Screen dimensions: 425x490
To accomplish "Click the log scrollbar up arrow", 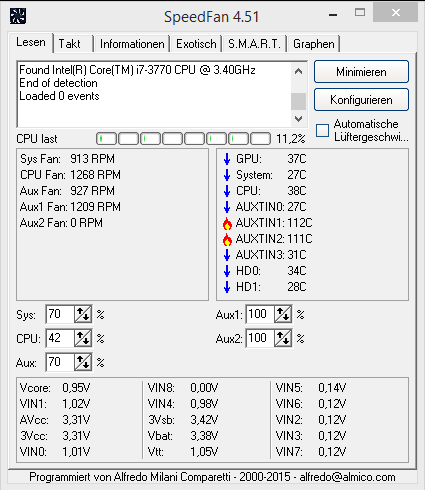I will coord(298,71).
